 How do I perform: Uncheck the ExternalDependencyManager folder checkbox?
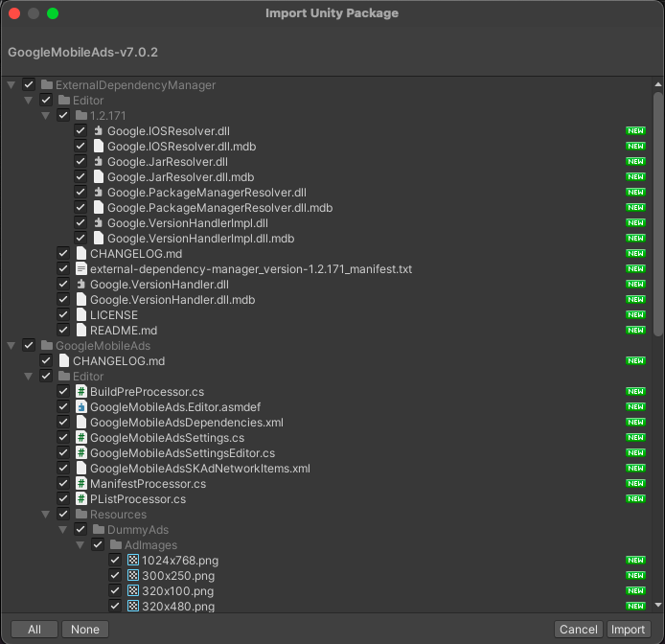(29, 85)
